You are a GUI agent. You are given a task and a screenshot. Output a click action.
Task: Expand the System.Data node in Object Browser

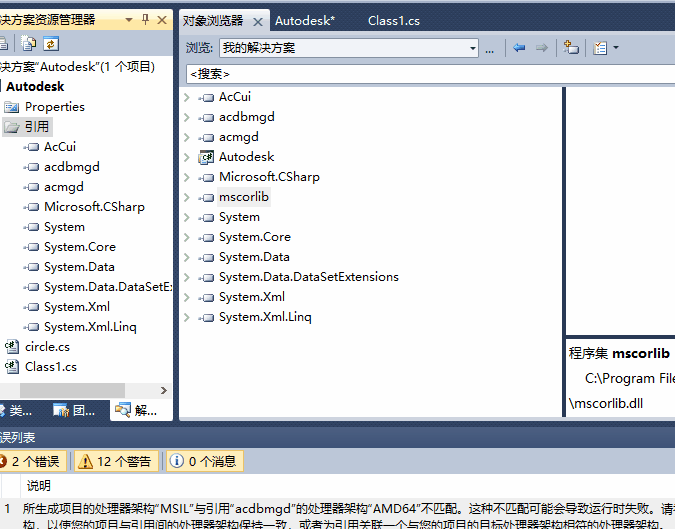pyautogui.click(x=187, y=257)
